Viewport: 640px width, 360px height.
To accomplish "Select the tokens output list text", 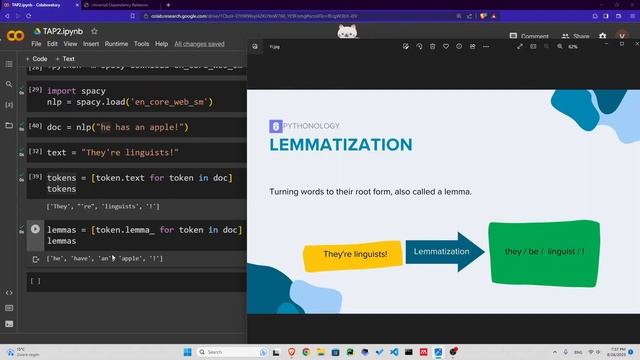I will tap(103, 207).
